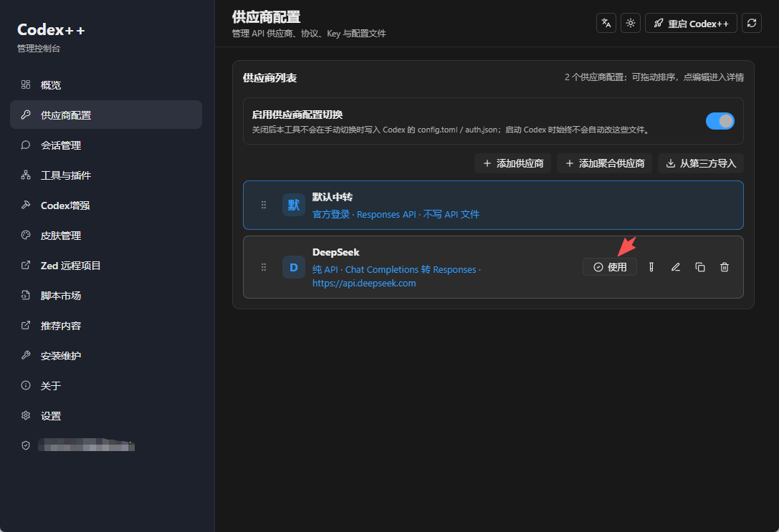Click the 默 avatar badge
This screenshot has height=532, width=779.
294,205
